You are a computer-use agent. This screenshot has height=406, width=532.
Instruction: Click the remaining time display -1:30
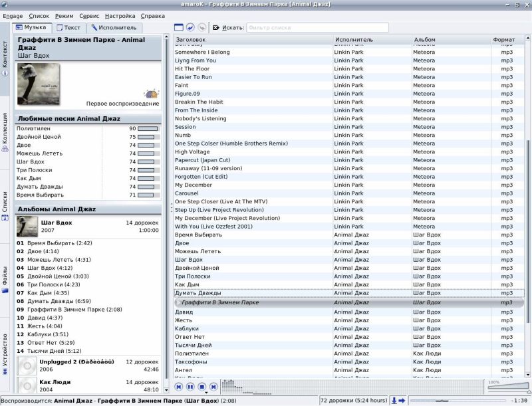pos(519,401)
